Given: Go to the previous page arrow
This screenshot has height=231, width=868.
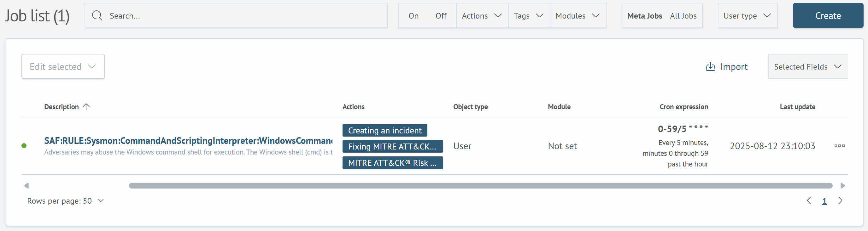Looking at the screenshot, I should click(x=809, y=201).
